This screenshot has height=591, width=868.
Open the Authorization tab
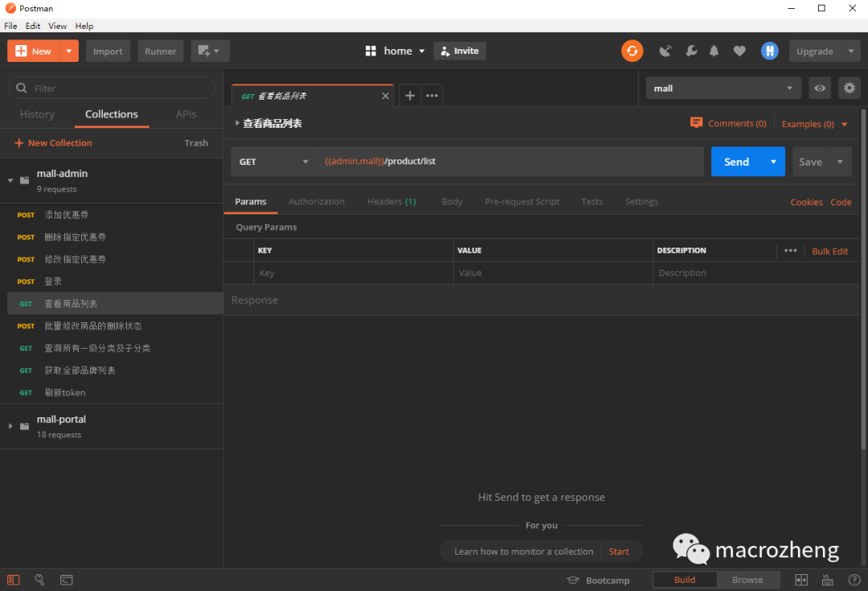point(317,202)
